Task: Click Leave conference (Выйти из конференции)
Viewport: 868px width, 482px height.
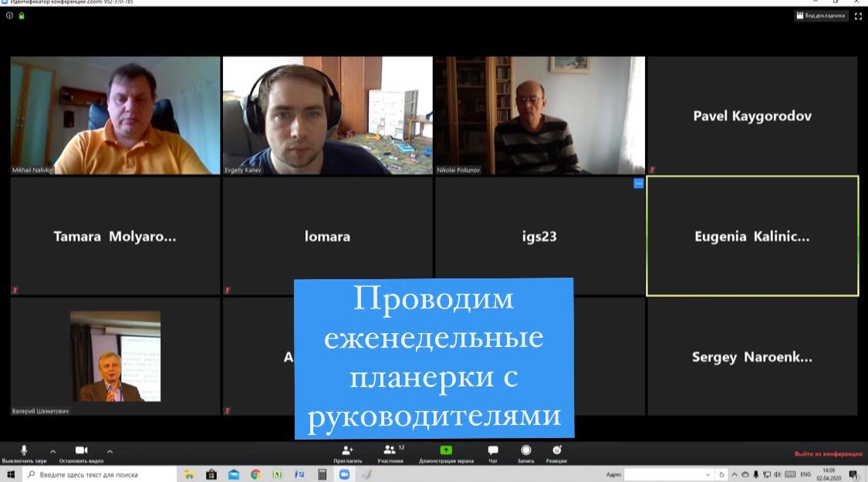Action: point(828,453)
